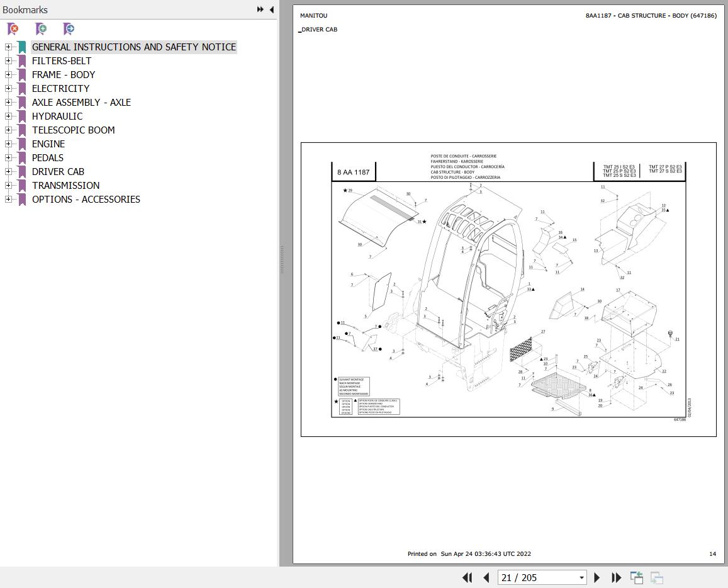Click the add bookmark icon

tap(41, 29)
